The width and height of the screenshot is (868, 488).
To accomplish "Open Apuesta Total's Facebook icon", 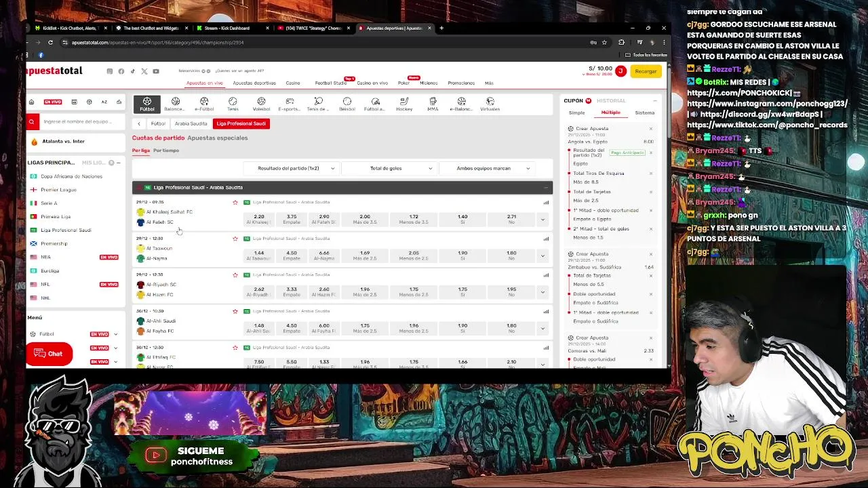I will pyautogui.click(x=121, y=71).
